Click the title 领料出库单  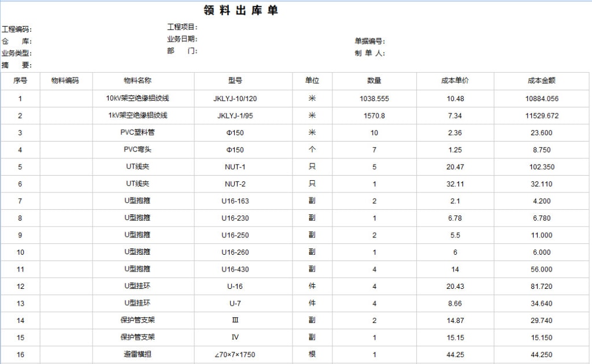click(241, 10)
